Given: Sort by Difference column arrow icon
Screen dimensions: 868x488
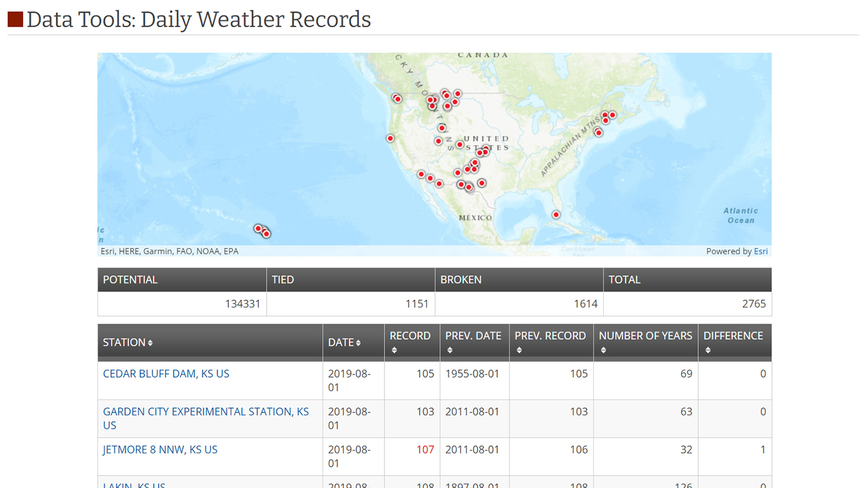Looking at the screenshot, I should click(x=708, y=350).
